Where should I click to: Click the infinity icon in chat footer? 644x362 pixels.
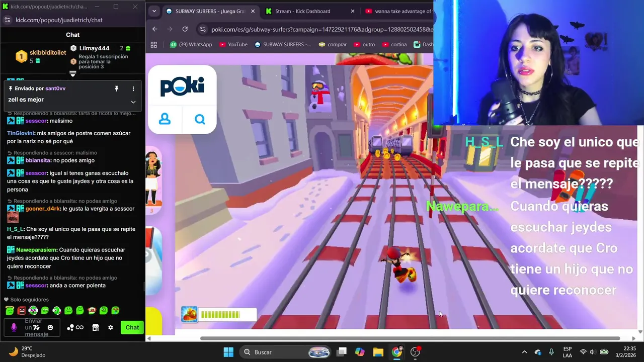[x=80, y=327]
